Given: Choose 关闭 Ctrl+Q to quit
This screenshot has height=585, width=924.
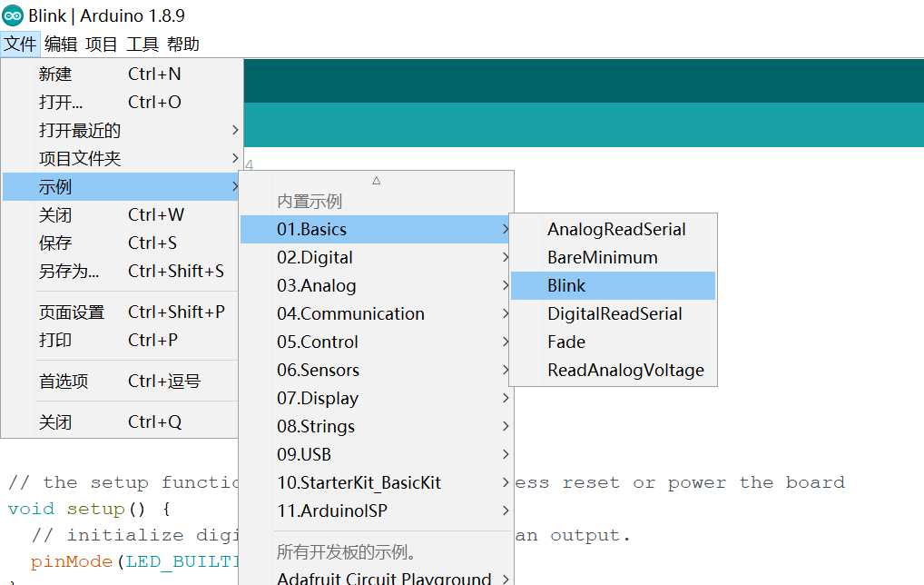Looking at the screenshot, I should coord(121,421).
